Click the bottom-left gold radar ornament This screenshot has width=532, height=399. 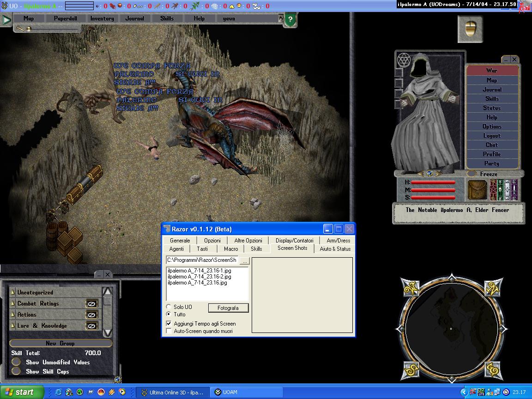coord(411,370)
